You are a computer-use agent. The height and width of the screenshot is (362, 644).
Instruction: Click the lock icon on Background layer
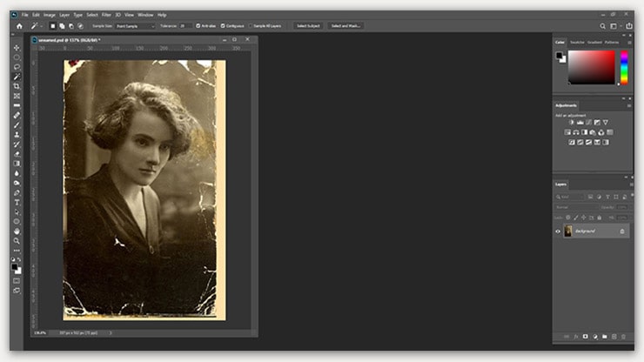pyautogui.click(x=621, y=231)
